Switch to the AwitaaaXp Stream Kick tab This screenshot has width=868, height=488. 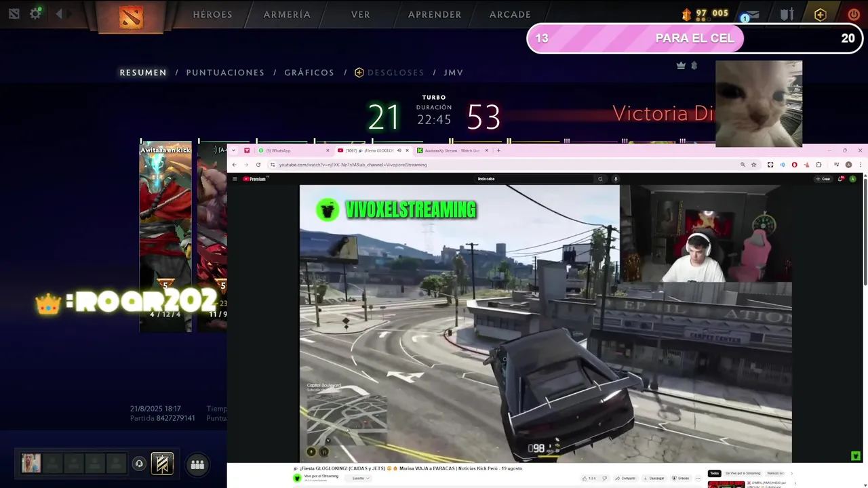452,150
